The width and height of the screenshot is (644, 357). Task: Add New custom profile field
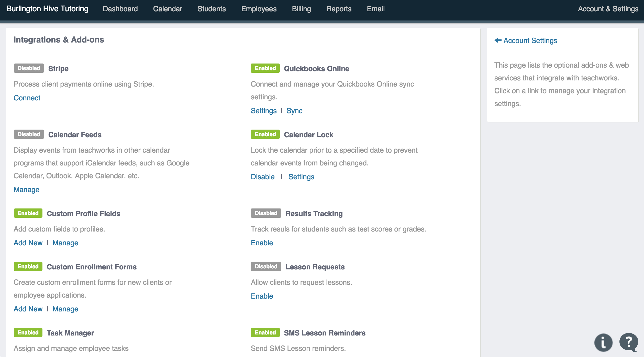pos(28,243)
